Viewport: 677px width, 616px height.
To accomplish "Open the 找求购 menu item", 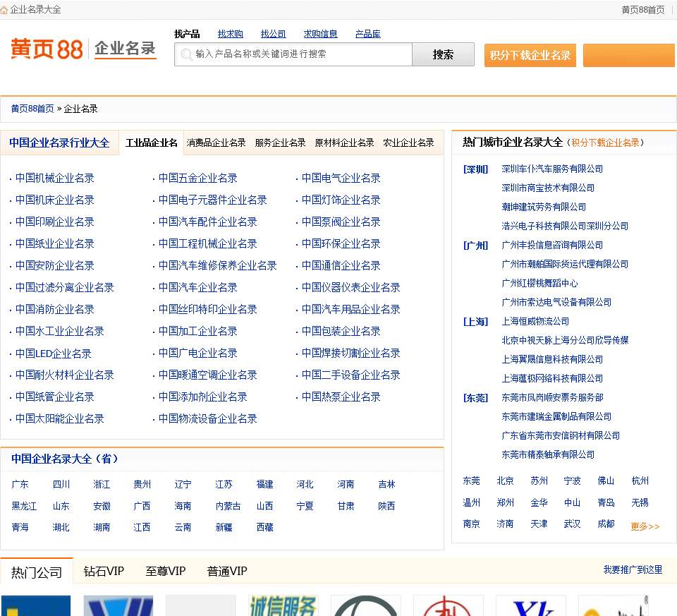I will [x=230, y=33].
